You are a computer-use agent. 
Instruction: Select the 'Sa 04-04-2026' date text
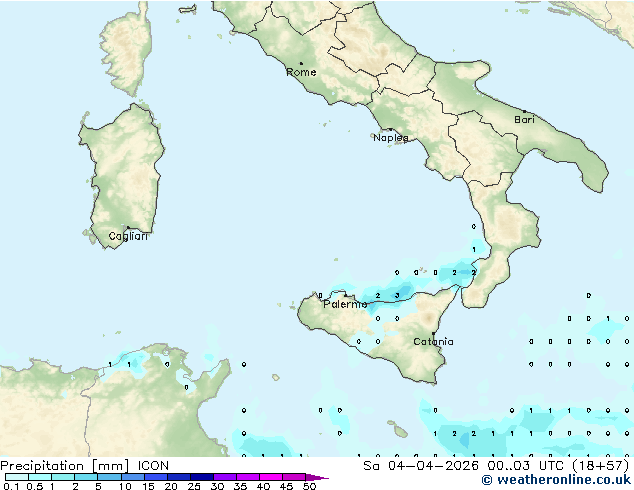coord(421,466)
